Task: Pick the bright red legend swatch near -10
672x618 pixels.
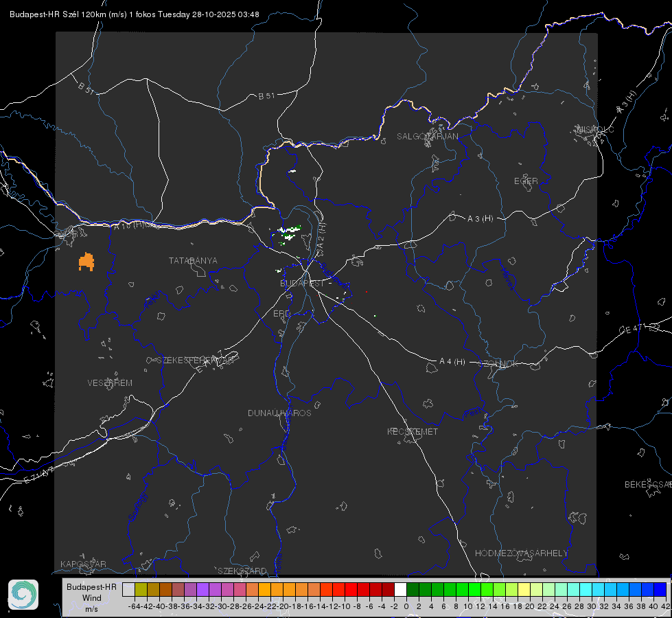Action: tap(351, 589)
